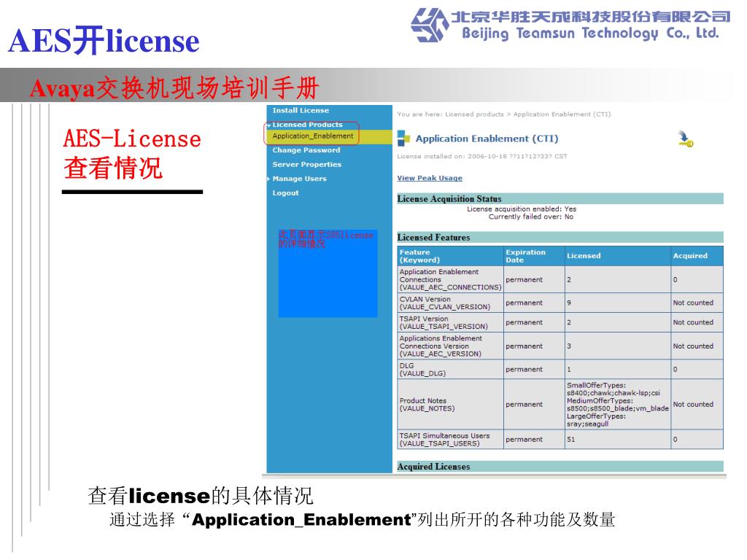Select the TSAPI Version feature cell
Viewport: 747px width, 560px height.
click(x=451, y=322)
